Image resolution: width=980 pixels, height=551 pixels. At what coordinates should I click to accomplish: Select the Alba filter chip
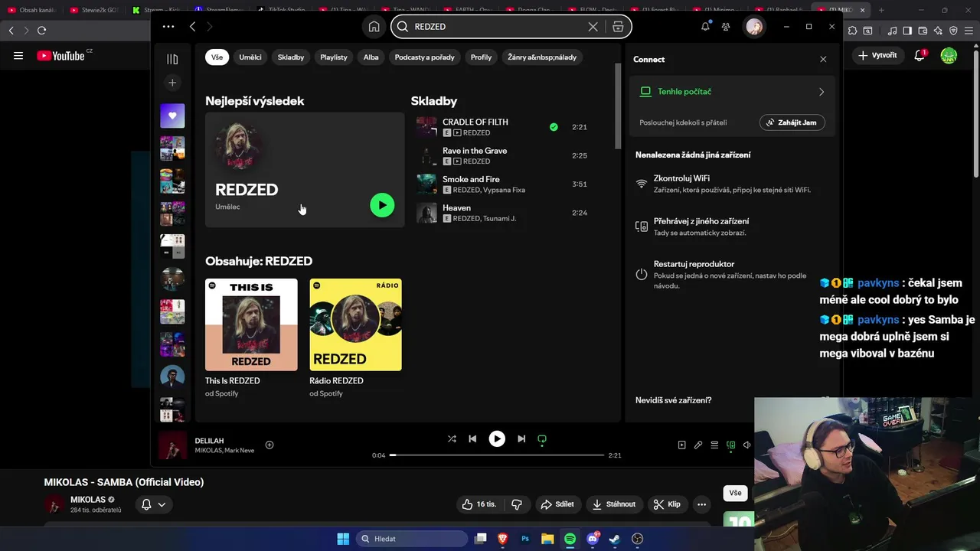(x=371, y=57)
